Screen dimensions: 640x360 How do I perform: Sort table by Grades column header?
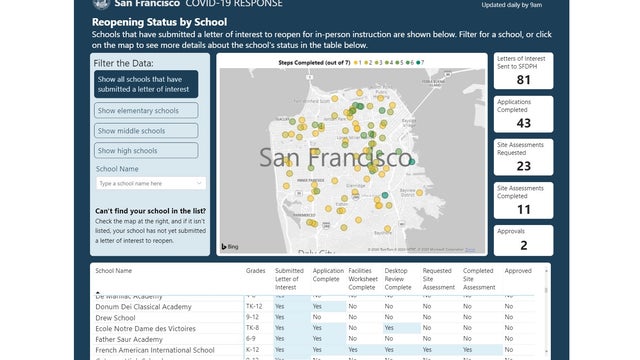pos(256,271)
